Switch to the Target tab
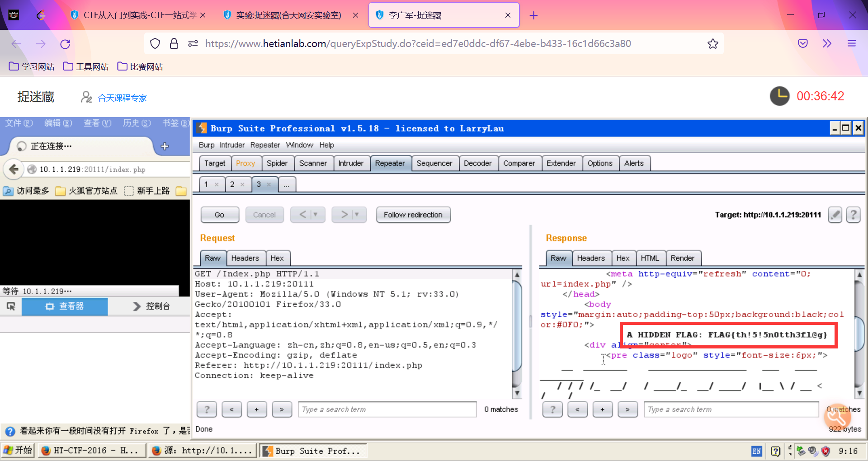 tap(215, 163)
